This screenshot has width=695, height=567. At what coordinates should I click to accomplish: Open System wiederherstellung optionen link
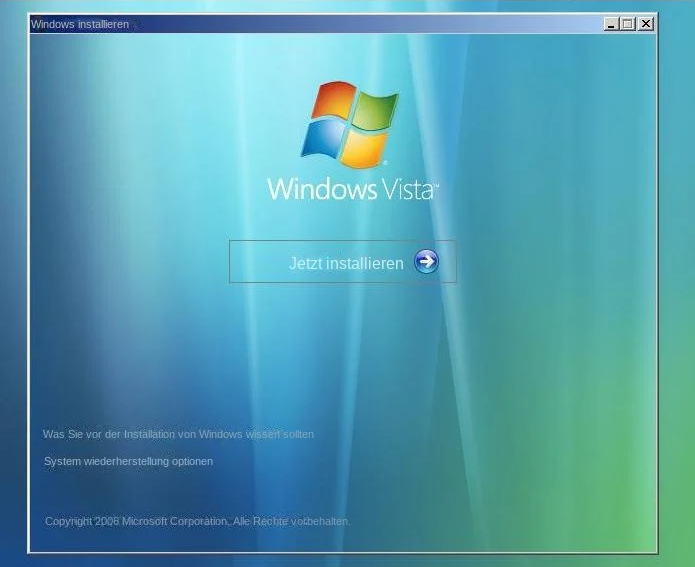tap(128, 461)
